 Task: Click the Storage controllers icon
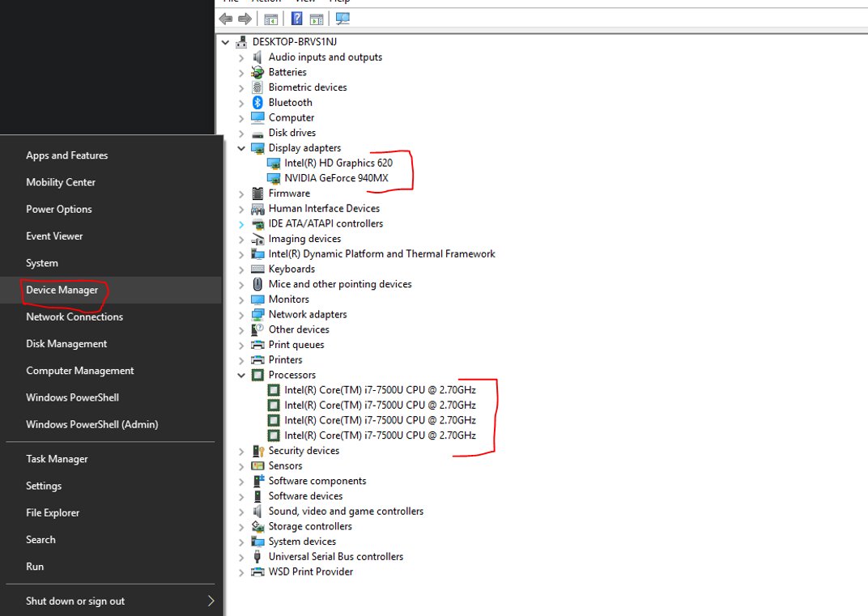tap(257, 526)
